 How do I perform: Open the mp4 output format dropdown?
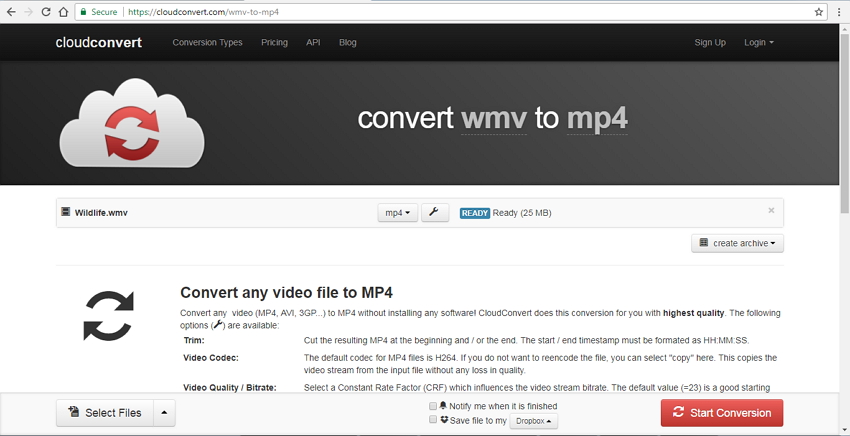[397, 213]
